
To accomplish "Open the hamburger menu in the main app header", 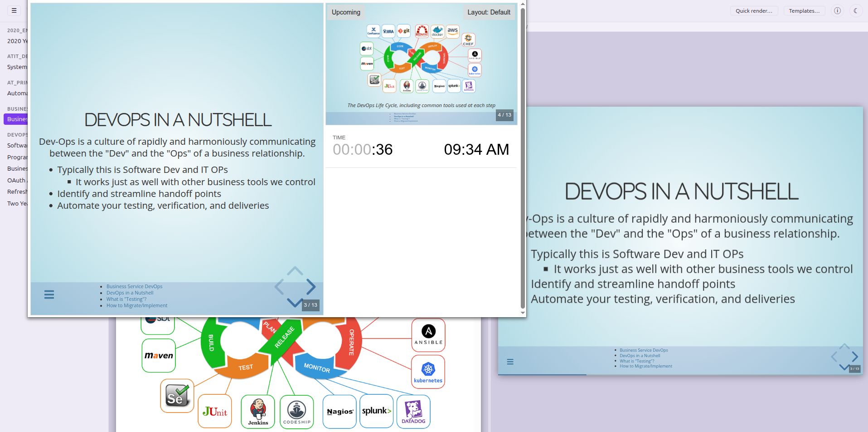I will pyautogui.click(x=14, y=10).
